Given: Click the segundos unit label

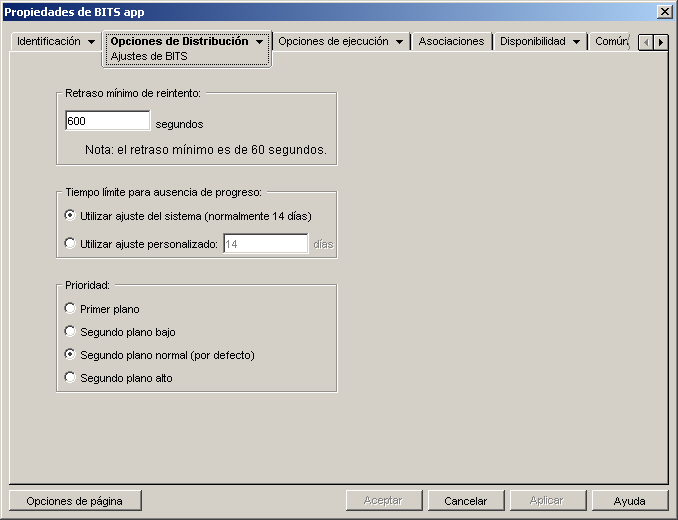Looking at the screenshot, I should 179,124.
